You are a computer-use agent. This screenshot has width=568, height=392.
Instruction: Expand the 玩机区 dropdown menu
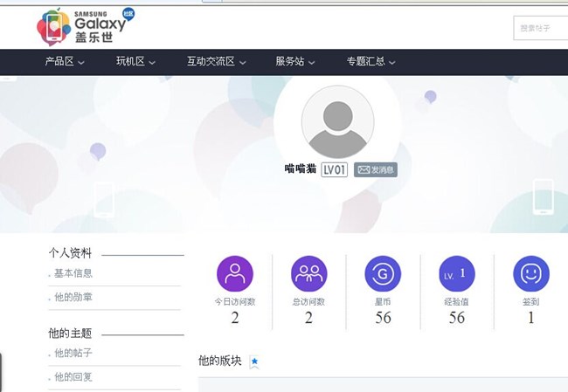pos(135,62)
